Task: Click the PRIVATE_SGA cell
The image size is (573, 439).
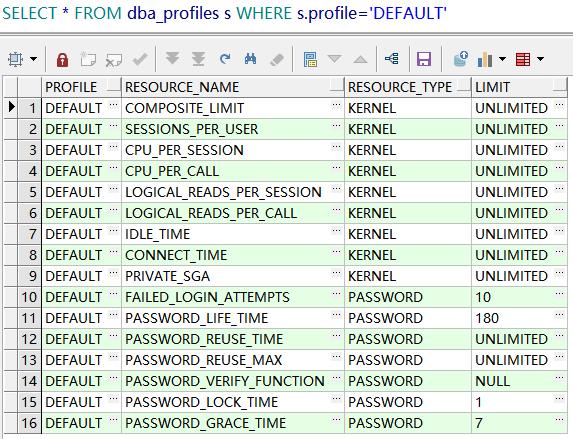Action: (x=233, y=276)
